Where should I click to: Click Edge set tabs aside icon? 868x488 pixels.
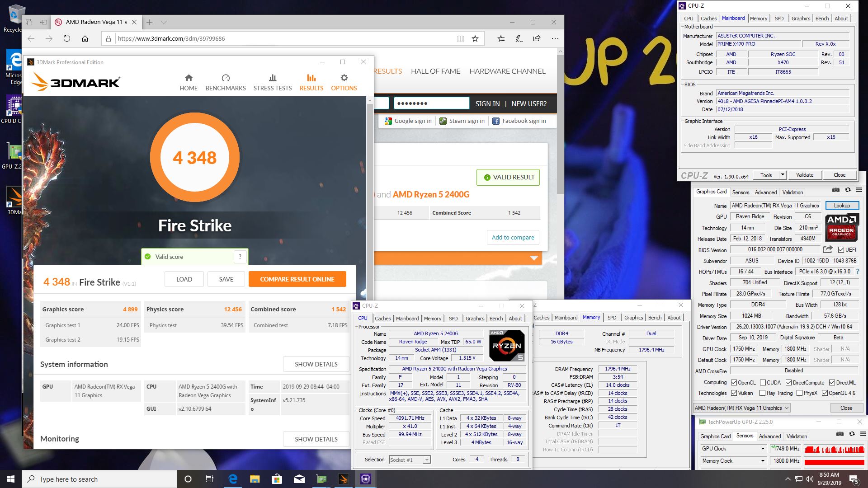(x=43, y=22)
